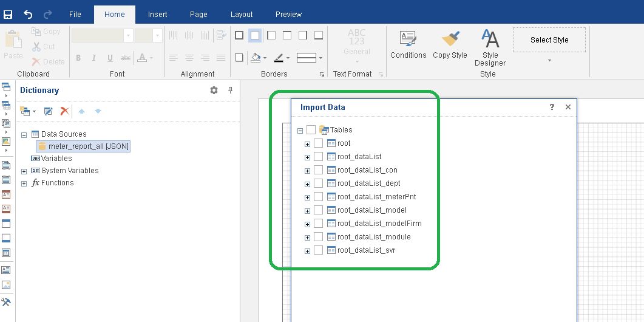Toggle strikethrough abc formatting
Image resolution: width=644 pixels, height=322 pixels.
[126, 58]
